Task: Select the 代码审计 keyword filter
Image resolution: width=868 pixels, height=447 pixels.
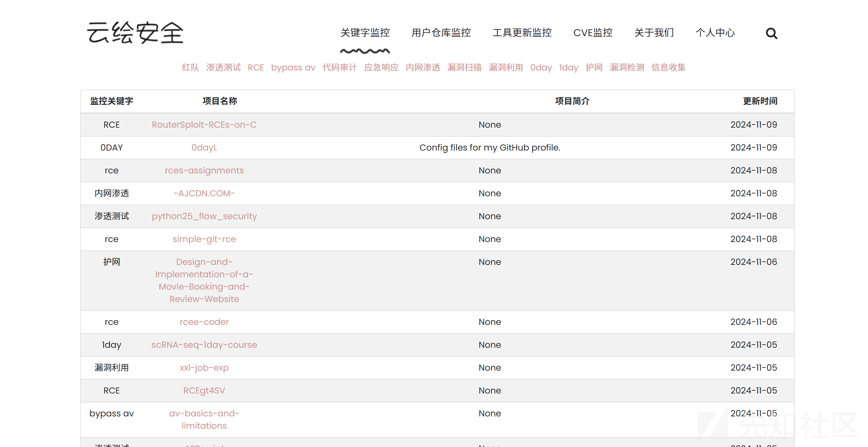Action: pyautogui.click(x=339, y=67)
